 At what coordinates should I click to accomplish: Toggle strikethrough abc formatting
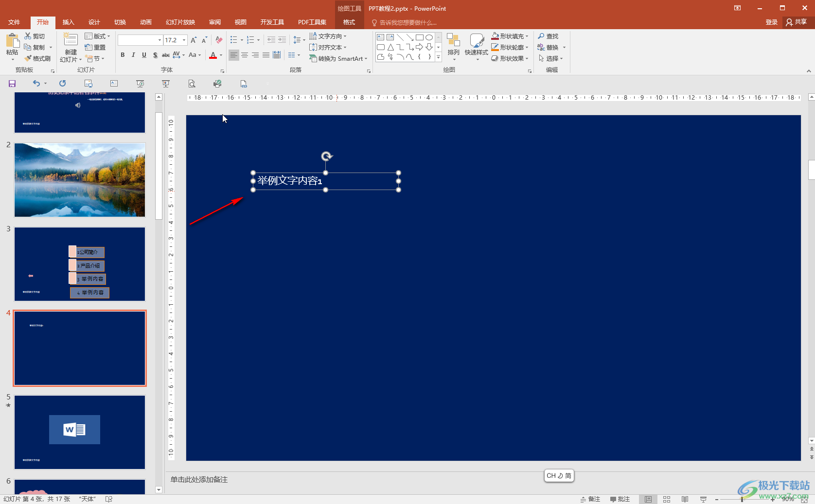coord(166,55)
